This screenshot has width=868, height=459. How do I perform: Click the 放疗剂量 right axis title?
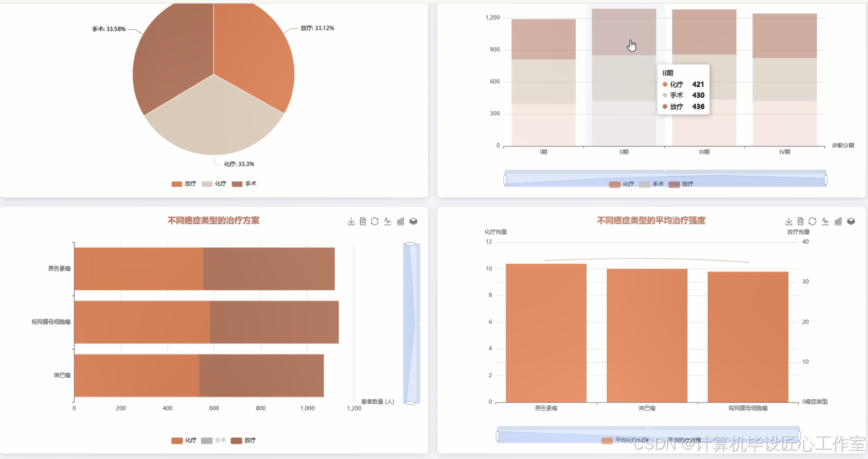pos(798,232)
